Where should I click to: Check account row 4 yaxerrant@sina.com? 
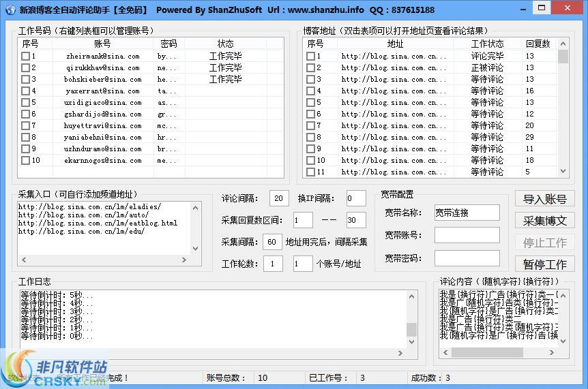tap(25, 91)
